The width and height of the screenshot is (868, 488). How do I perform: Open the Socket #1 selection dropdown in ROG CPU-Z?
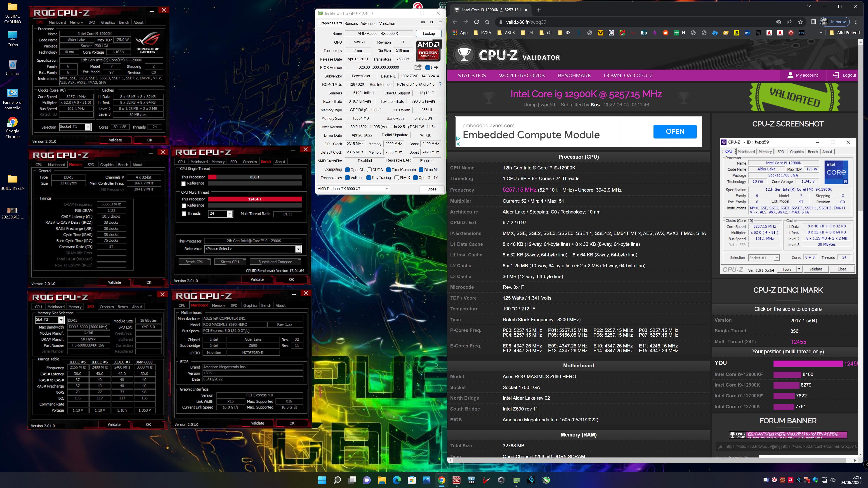(75, 127)
